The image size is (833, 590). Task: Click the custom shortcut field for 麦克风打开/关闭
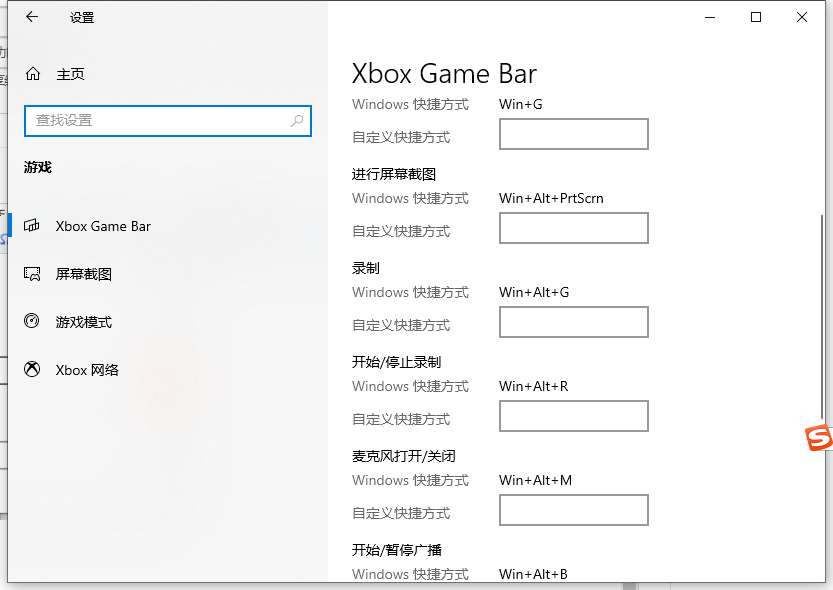coord(573,510)
